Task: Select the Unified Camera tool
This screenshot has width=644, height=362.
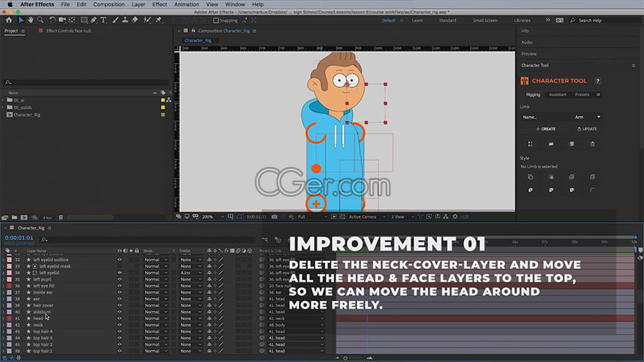Action: [x=62, y=20]
